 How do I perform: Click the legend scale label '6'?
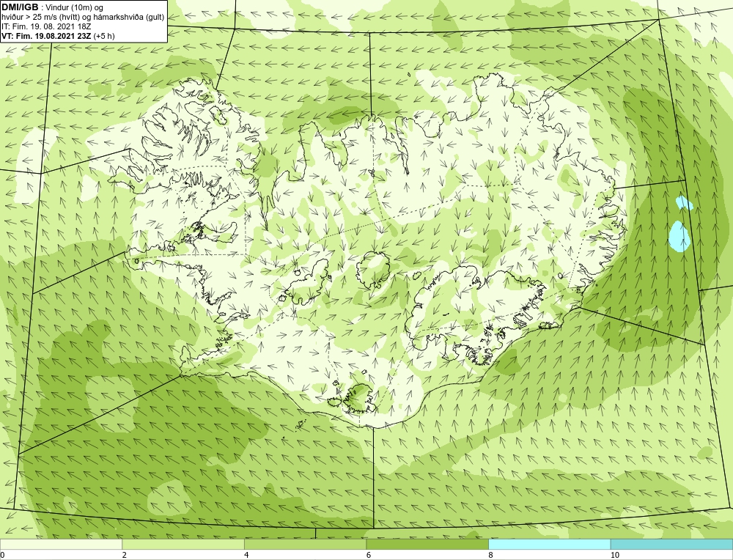pyautogui.click(x=369, y=555)
